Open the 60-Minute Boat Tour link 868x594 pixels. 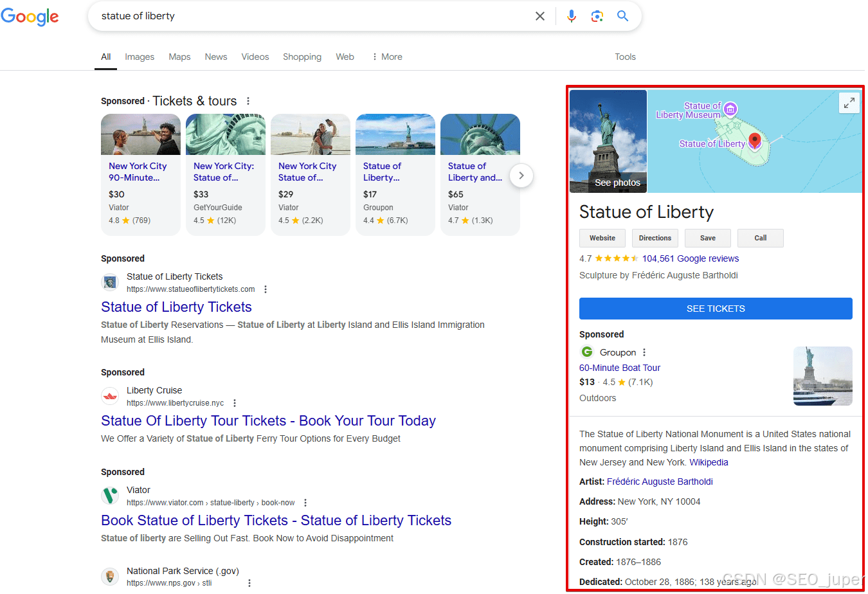coord(620,368)
